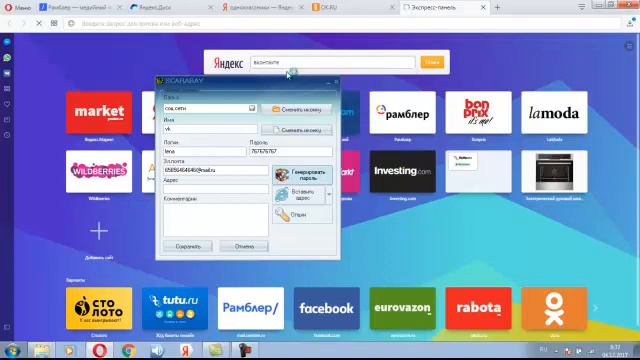The height and width of the screenshot is (360, 640).
Task: Open the Windows Start button
Action: [x=12, y=351]
